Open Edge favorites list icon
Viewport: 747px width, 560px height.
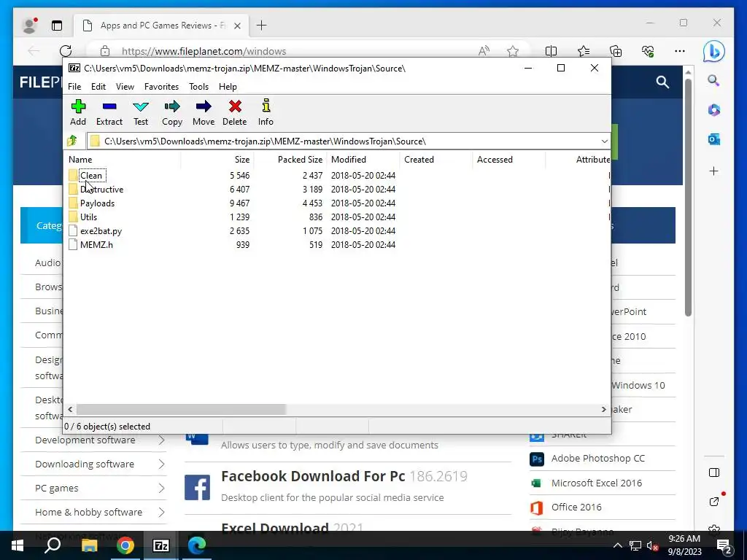584,51
